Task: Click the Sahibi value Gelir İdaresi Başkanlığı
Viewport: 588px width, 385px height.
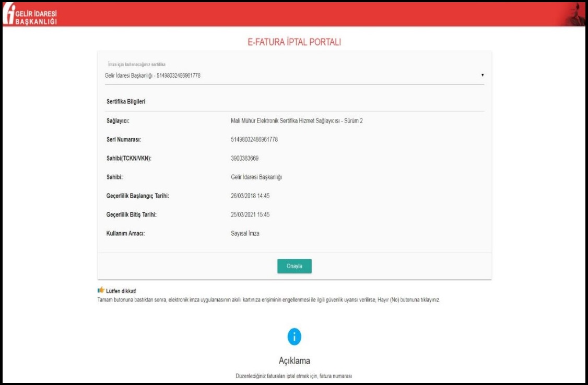Action: [256, 177]
